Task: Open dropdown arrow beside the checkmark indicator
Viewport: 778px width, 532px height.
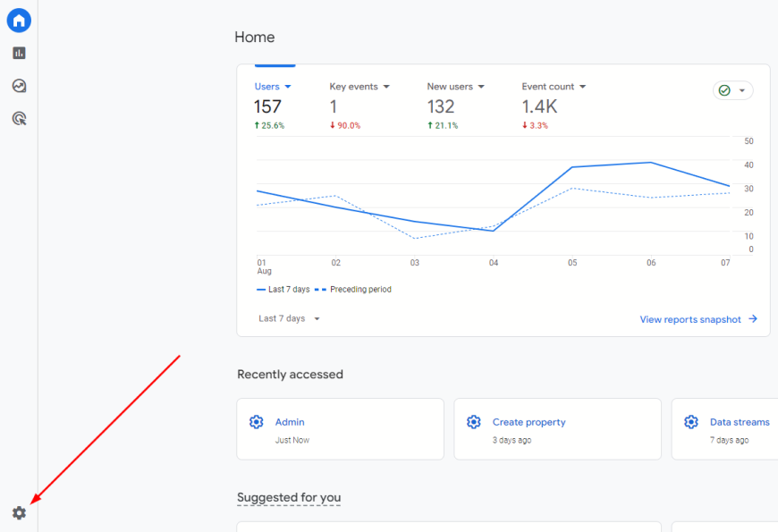Action: coord(741,90)
